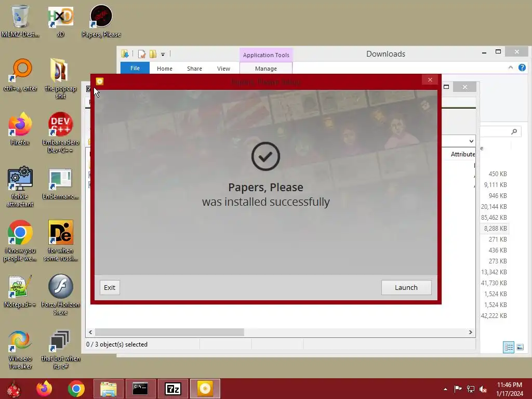Viewport: 532px width, 399px height.
Task: Select the Embarcadero Dev-C++ desktop shortcut
Action: click(x=60, y=132)
